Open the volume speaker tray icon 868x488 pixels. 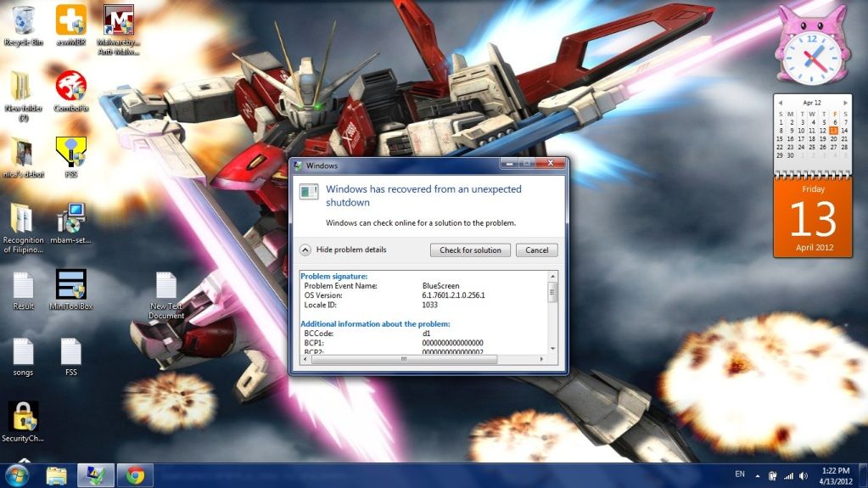tap(804, 476)
